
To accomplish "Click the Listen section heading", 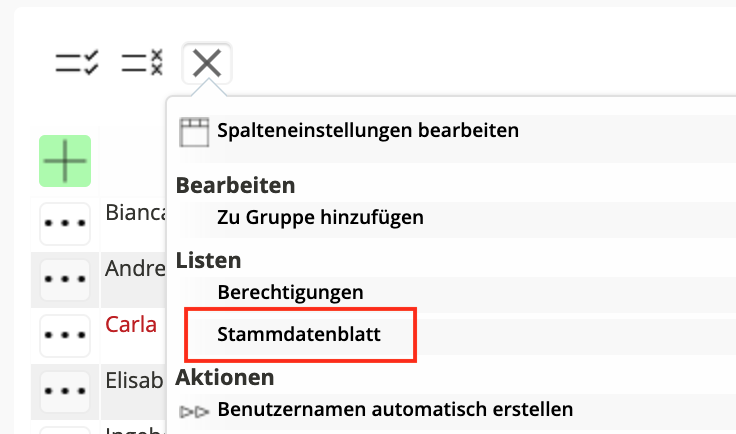I will pyautogui.click(x=209, y=261).
